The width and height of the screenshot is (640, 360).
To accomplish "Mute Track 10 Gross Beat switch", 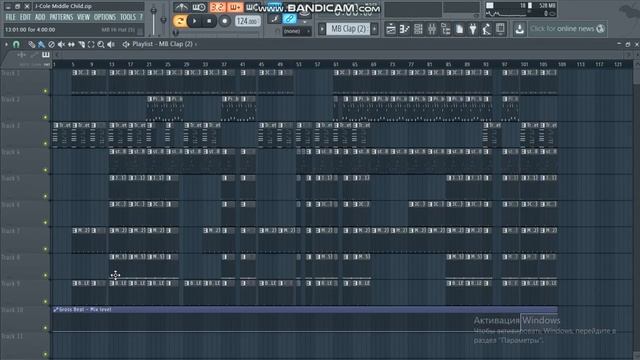I will point(45,328).
